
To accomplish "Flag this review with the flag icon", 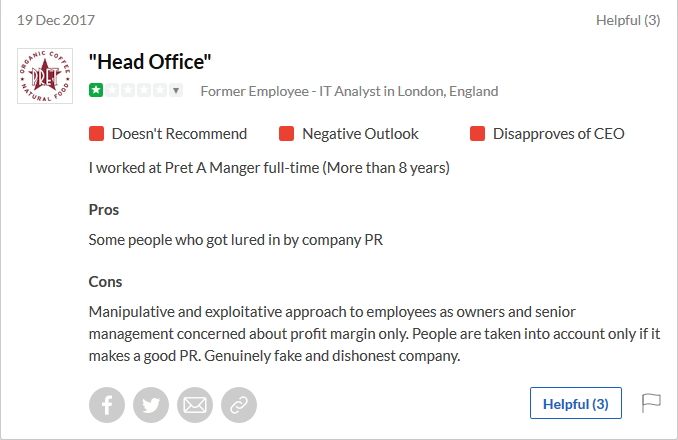I will tap(651, 403).
